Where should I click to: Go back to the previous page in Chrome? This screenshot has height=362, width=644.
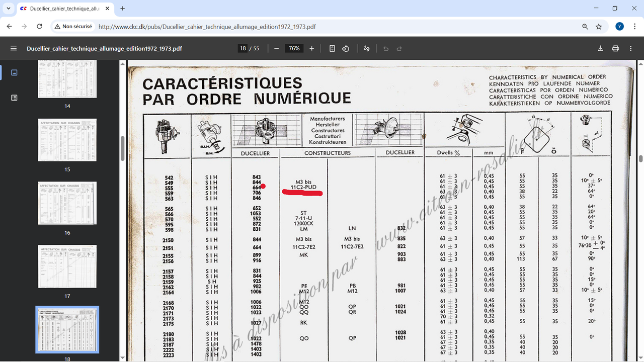pyautogui.click(x=9, y=27)
